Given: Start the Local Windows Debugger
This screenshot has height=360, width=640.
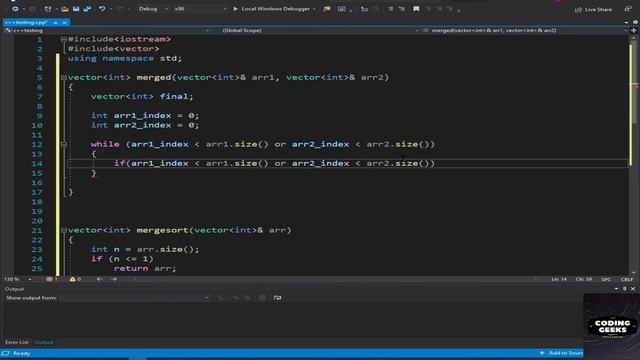Looking at the screenshot, I should pos(271,9).
